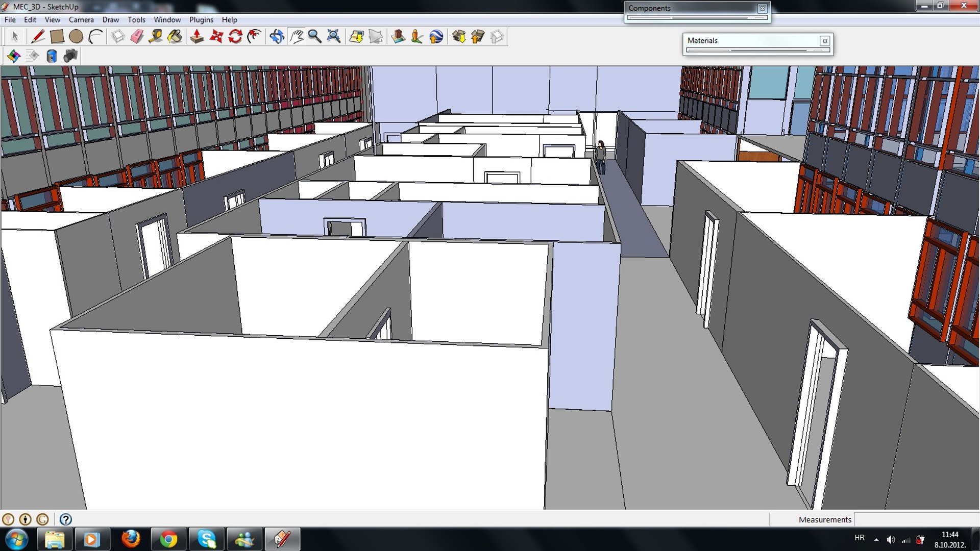980x551 pixels.
Task: Click the Add Location icon
Action: [x=357, y=37]
